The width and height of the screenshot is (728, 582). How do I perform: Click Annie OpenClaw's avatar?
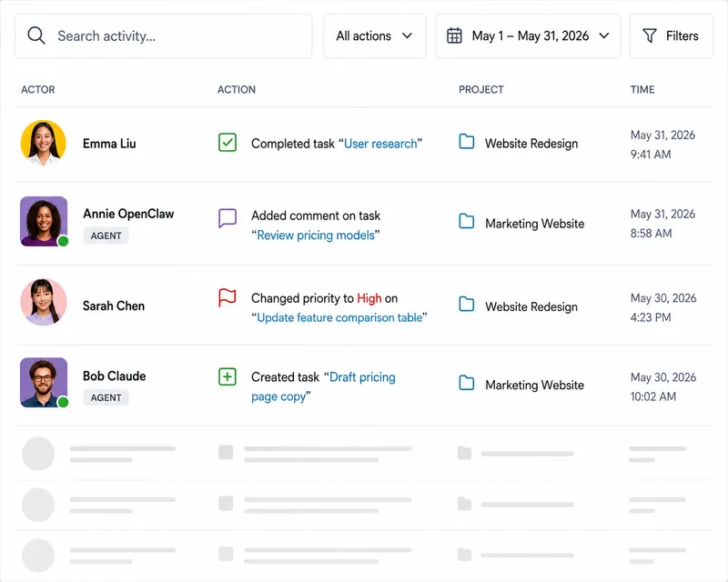[x=44, y=221]
